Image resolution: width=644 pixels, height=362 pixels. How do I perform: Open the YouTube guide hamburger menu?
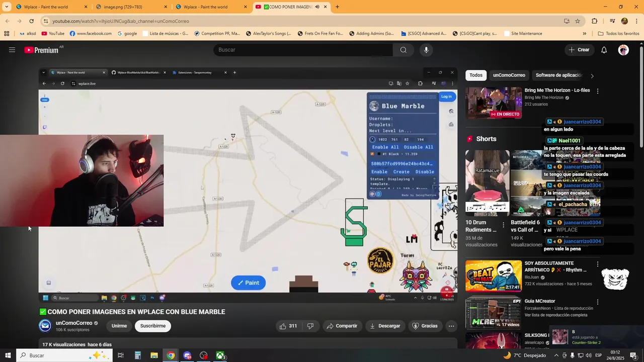(x=12, y=50)
